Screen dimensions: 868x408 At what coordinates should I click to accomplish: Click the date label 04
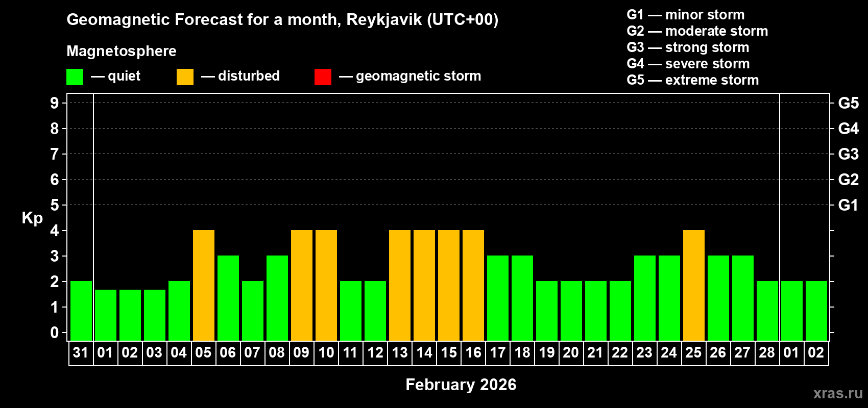coord(179,352)
